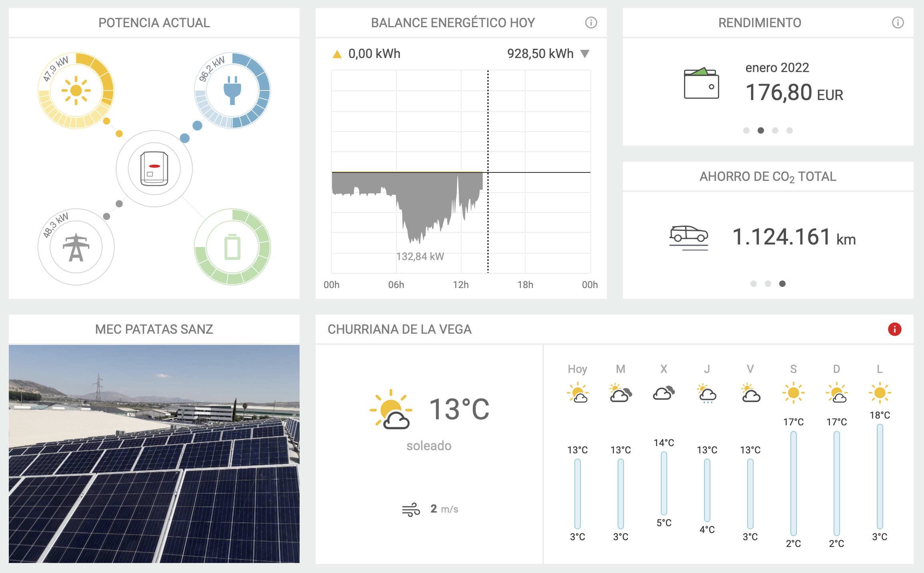The height and width of the screenshot is (573, 924).
Task: Click the solar production sun icon
Action: point(76,90)
